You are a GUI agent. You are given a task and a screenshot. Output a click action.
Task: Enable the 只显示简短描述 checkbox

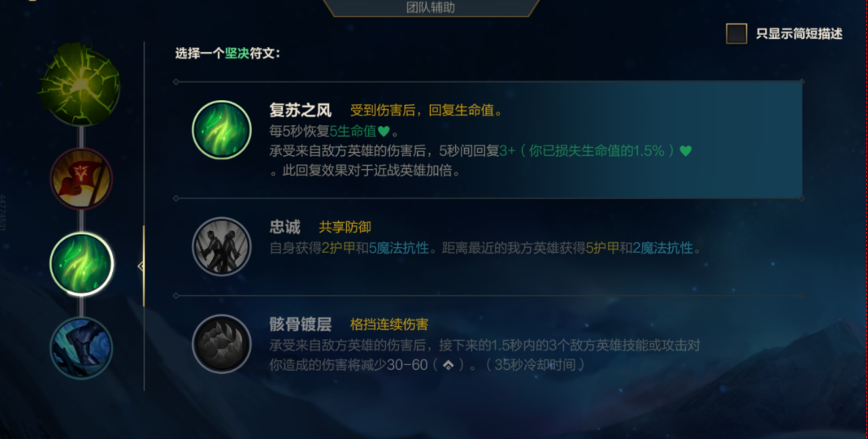[x=736, y=34]
